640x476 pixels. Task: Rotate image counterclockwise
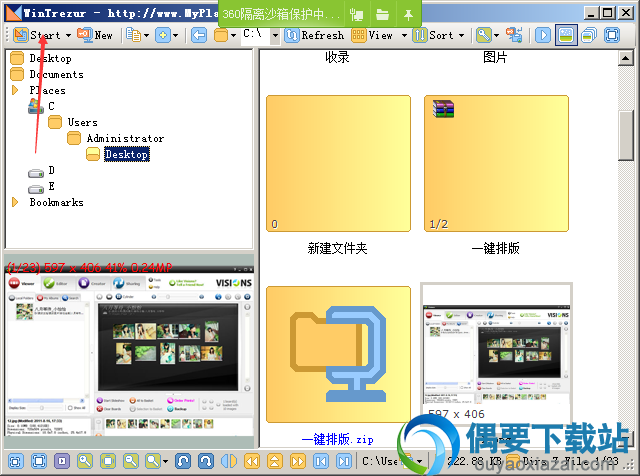tap(183, 461)
